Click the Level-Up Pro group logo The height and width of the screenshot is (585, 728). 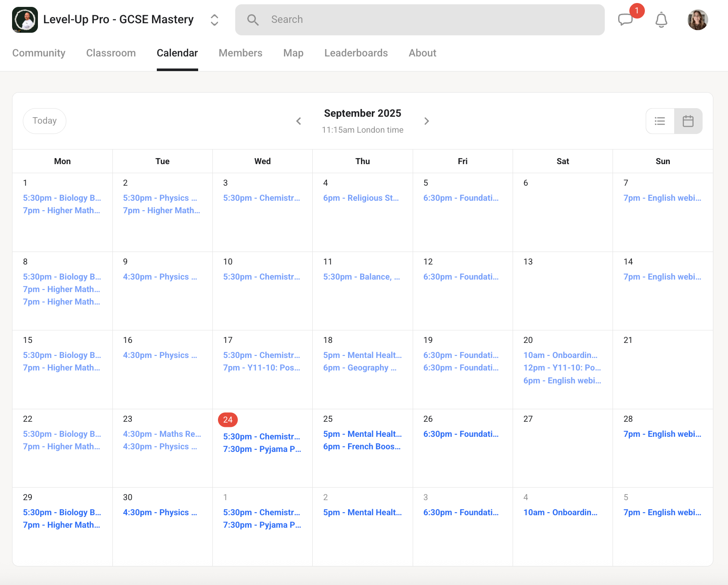pos(25,20)
